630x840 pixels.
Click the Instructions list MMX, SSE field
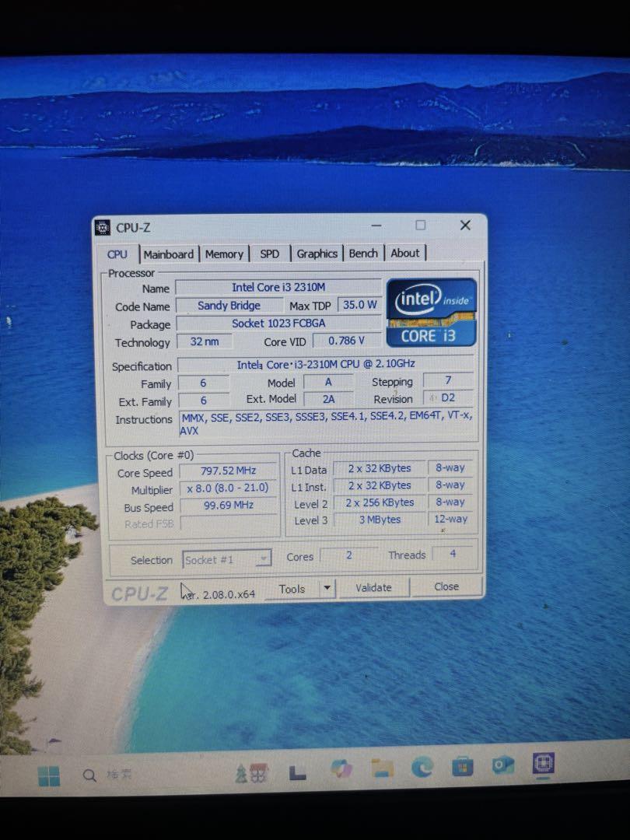pos(327,422)
